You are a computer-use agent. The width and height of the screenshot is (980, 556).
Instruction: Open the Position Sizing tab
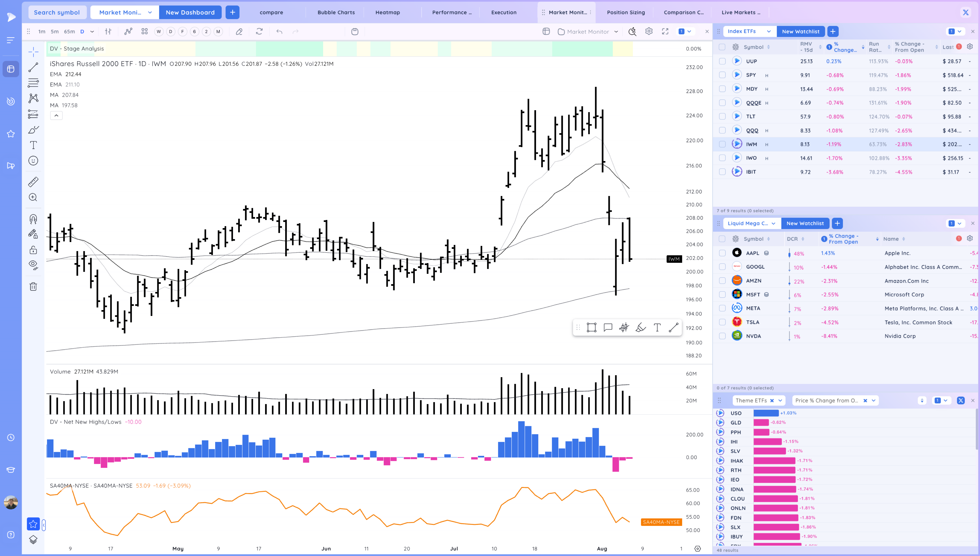coord(625,12)
